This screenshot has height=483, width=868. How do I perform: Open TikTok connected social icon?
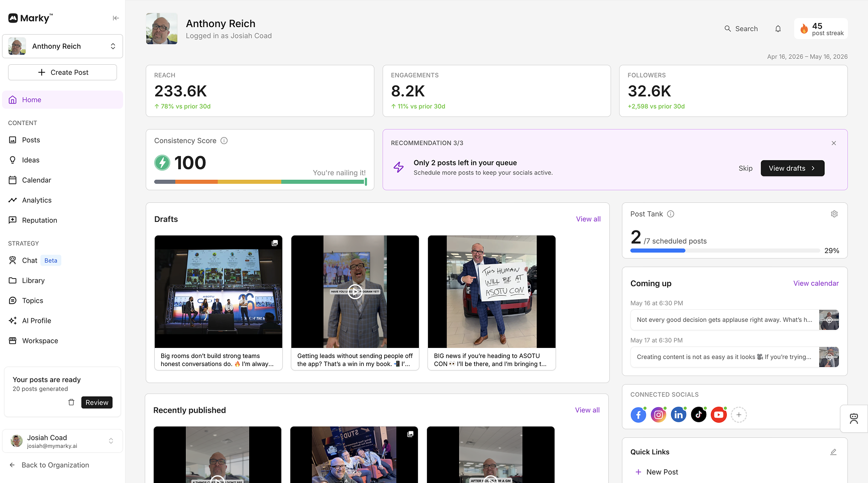(x=699, y=415)
